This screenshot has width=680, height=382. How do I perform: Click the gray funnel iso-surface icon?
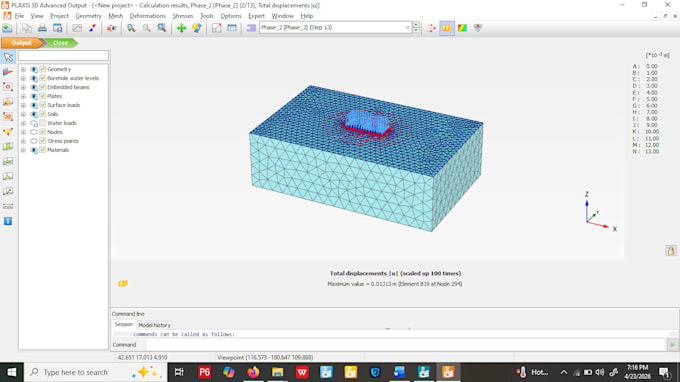(478, 28)
